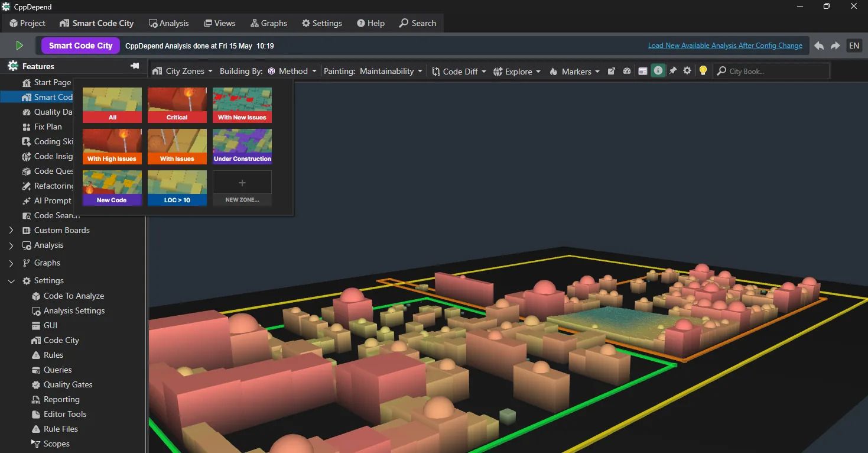This screenshot has height=453, width=868.
Task: Expand the Analysis tree node
Action: (x=11, y=245)
